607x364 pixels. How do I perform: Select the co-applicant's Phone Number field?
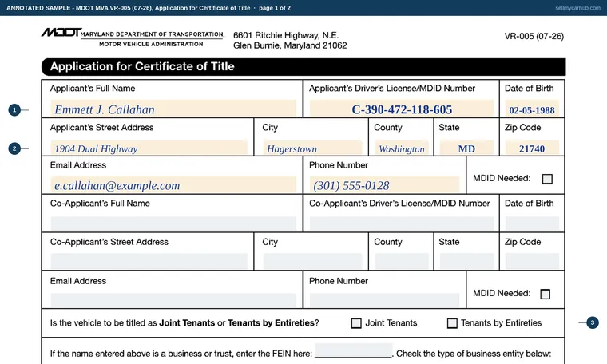(x=384, y=300)
